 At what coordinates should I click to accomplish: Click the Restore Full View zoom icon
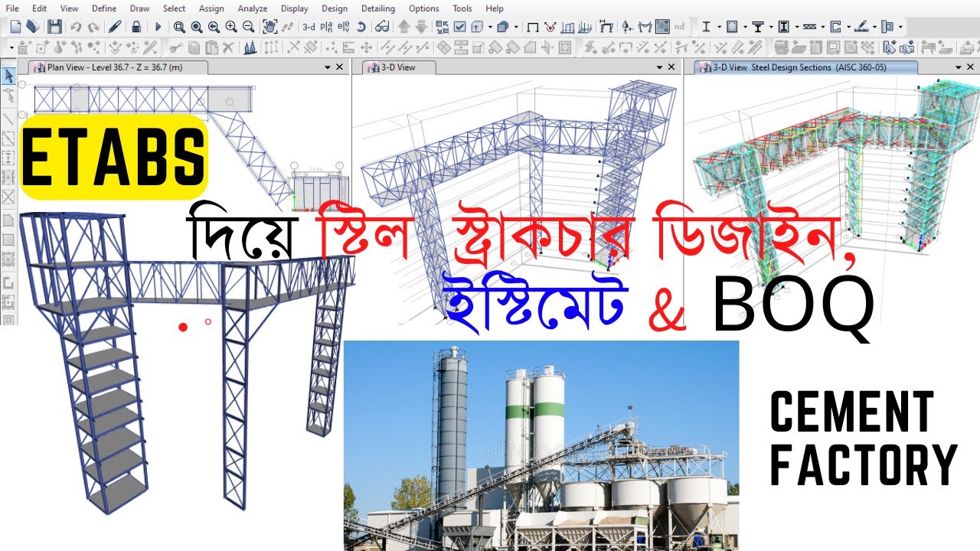(197, 27)
